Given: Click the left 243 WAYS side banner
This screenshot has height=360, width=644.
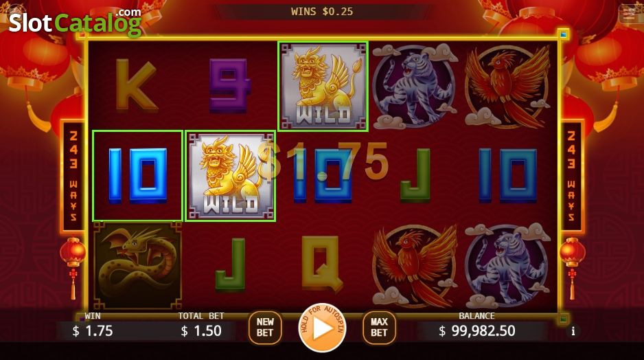Looking at the screenshot, I should pos(73,176).
